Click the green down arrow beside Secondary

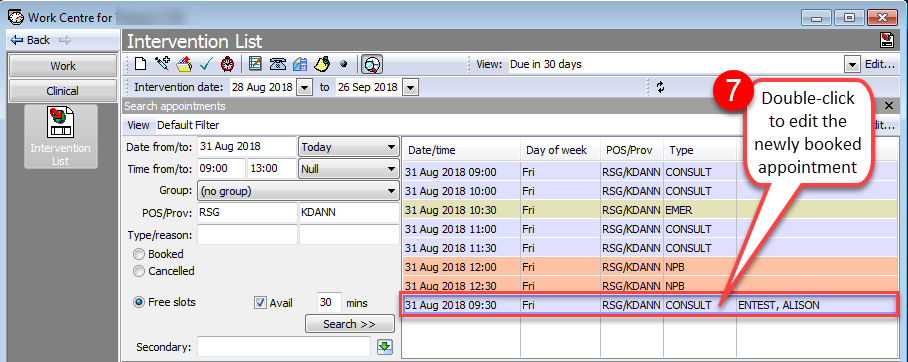(385, 347)
